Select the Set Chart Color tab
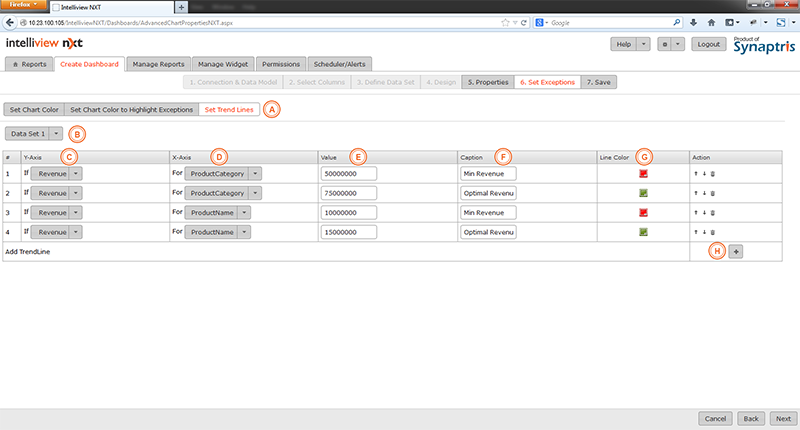Screen dimensions: 800x430 tap(35, 108)
